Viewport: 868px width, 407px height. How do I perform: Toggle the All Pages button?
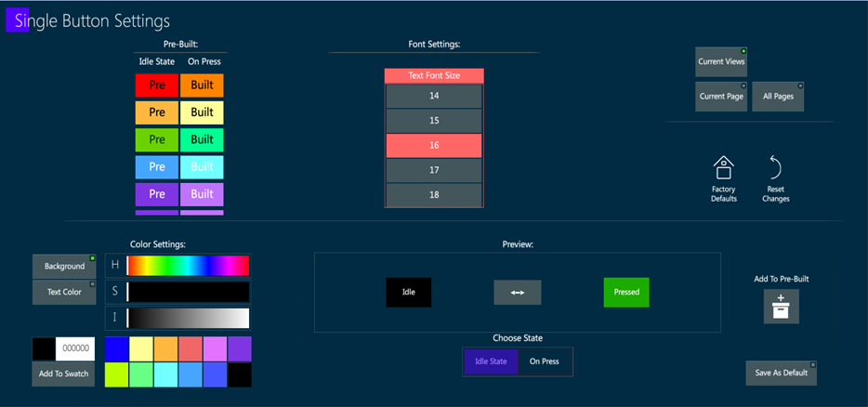point(778,97)
